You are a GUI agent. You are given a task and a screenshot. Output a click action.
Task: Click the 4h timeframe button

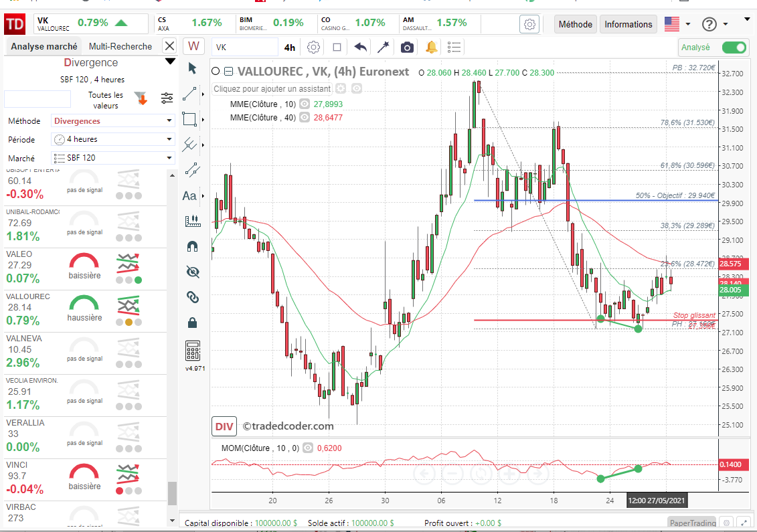pyautogui.click(x=290, y=48)
